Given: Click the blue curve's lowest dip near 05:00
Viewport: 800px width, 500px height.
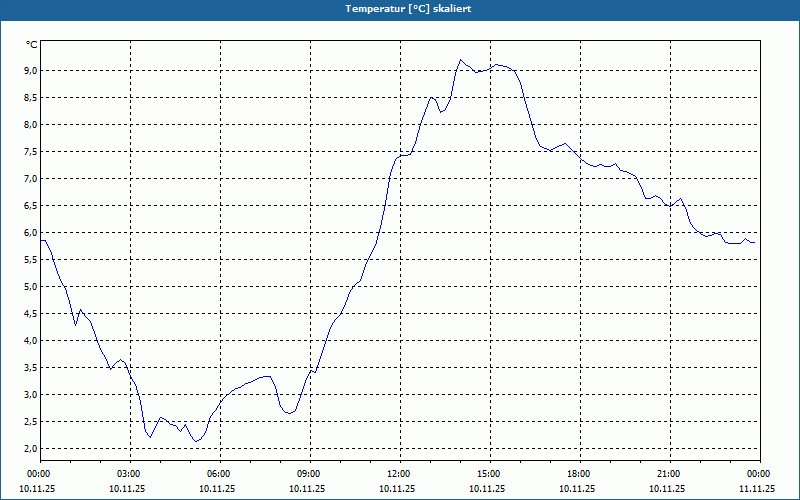Looking at the screenshot, I should (x=196, y=441).
